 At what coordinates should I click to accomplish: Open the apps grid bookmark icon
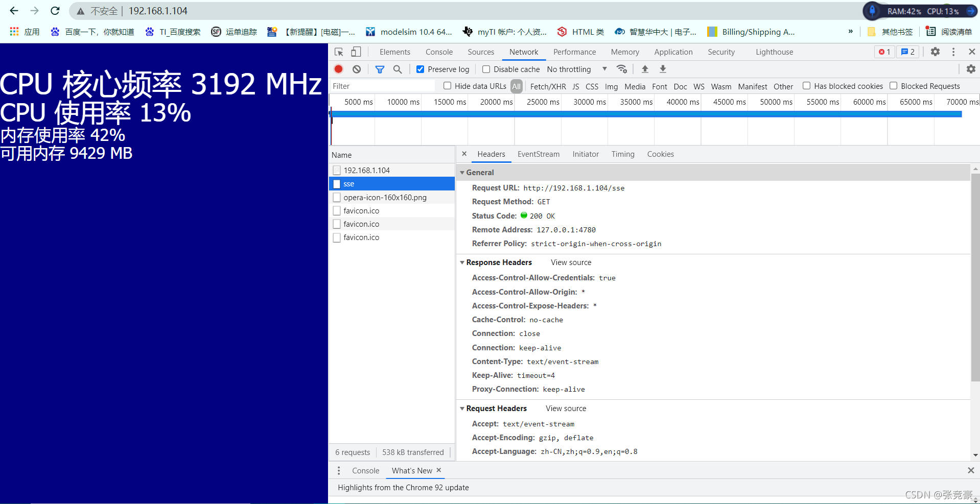pos(14,32)
